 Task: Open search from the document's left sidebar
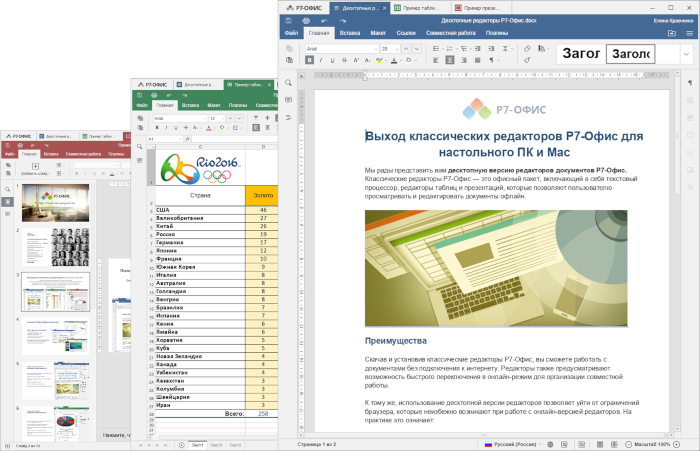288,82
